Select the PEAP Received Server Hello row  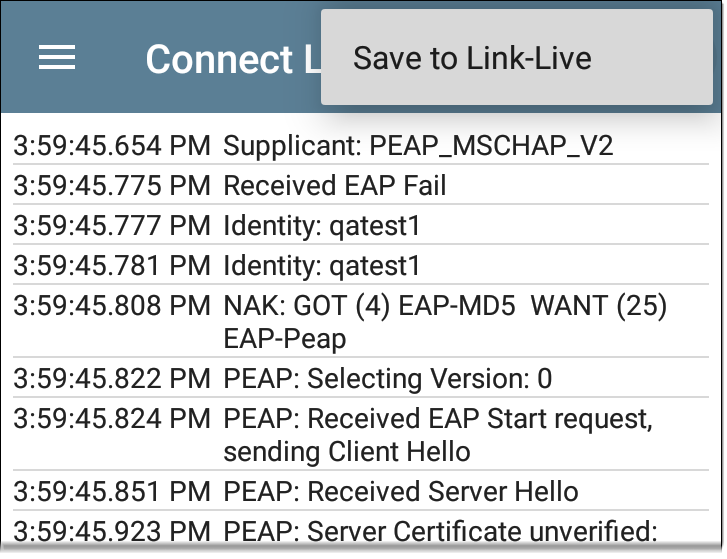coord(361,491)
